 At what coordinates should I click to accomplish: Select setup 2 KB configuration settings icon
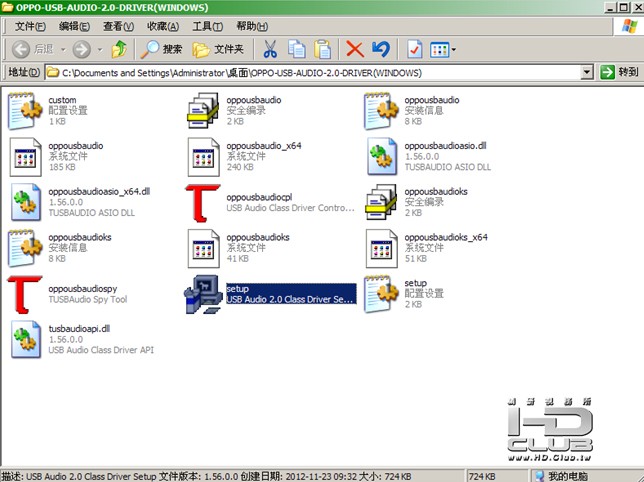tap(381, 294)
